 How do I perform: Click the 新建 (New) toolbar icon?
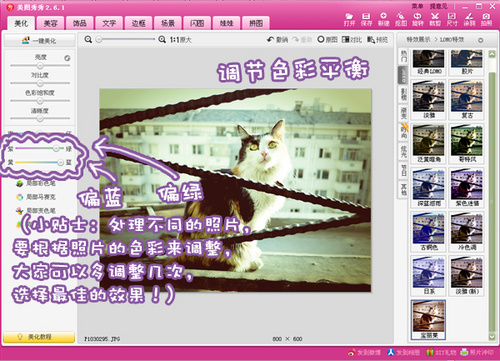tap(384, 19)
